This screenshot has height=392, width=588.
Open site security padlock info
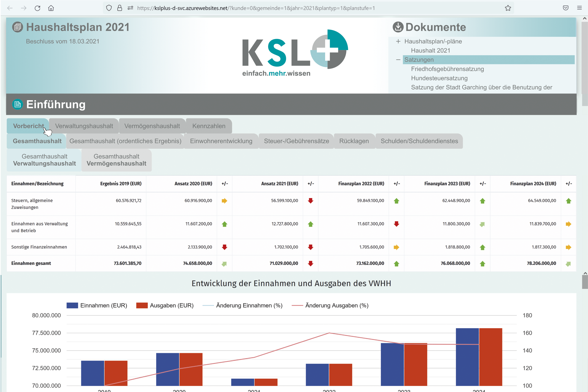click(x=120, y=8)
